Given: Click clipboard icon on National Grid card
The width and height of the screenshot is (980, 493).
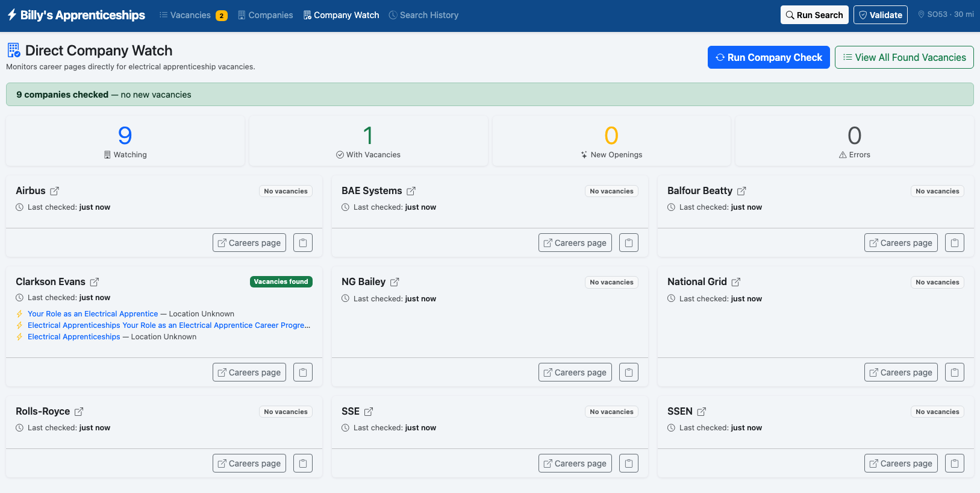Looking at the screenshot, I should pos(955,372).
